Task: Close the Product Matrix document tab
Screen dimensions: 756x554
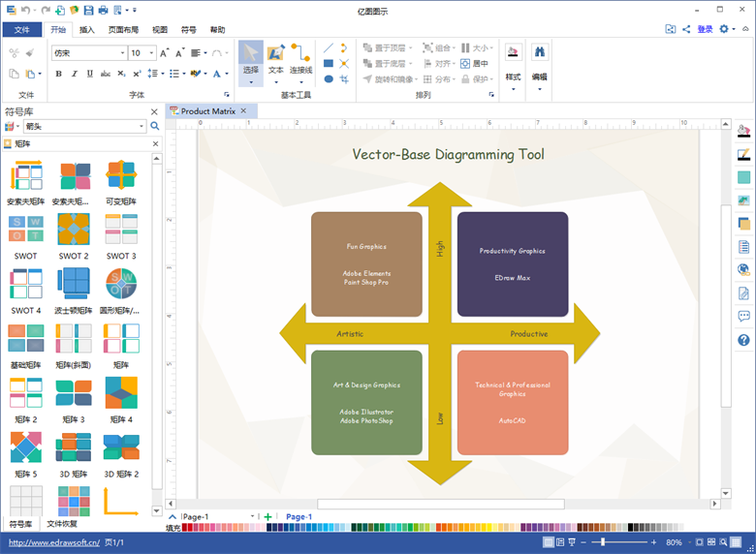Action: pos(243,110)
